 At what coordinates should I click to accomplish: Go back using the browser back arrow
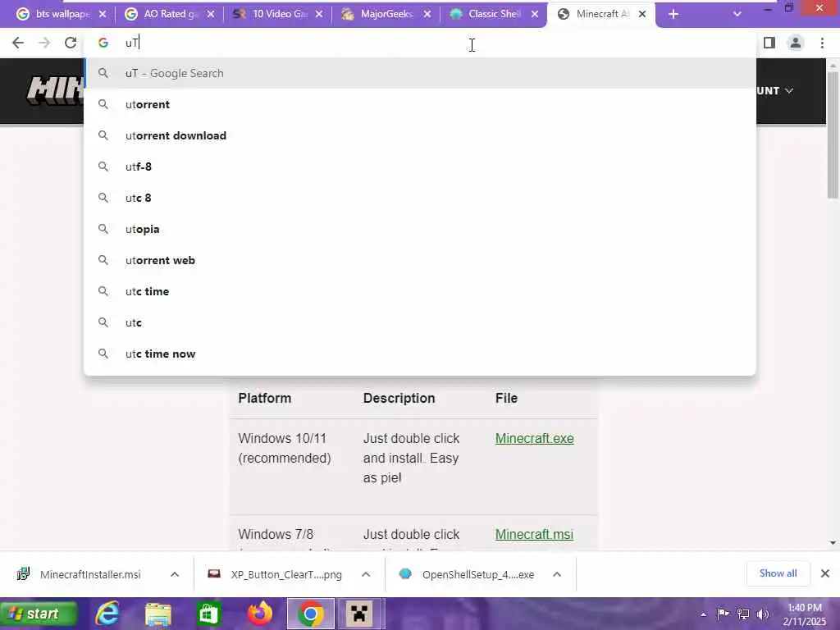[x=18, y=43]
